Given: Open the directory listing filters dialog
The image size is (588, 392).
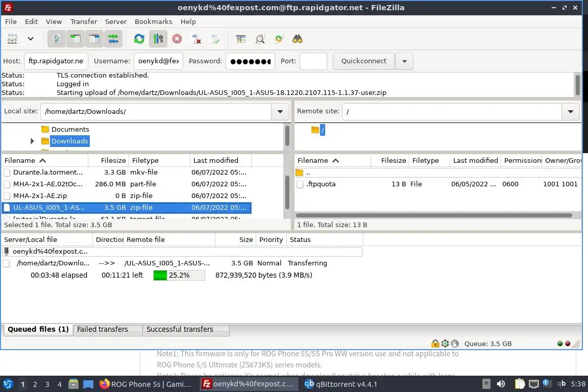Looking at the screenshot, I should [x=241, y=39].
